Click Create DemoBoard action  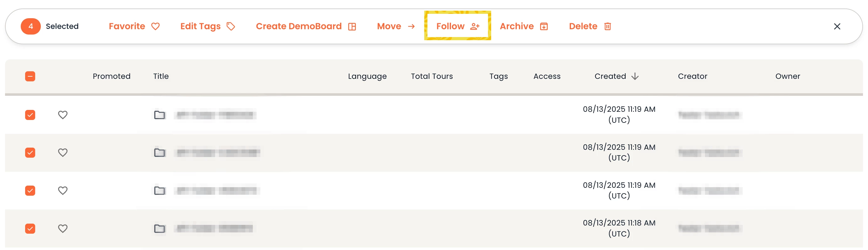pyautogui.click(x=305, y=26)
